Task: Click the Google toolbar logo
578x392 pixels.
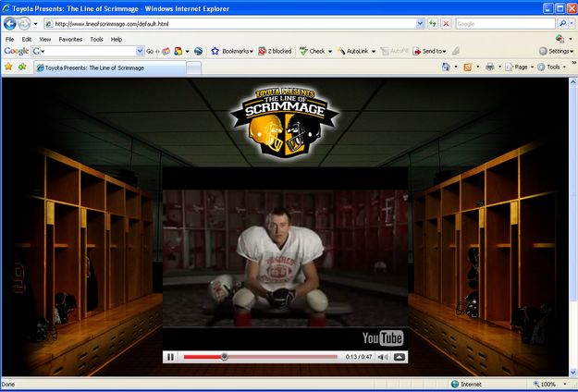Action: coord(17,51)
